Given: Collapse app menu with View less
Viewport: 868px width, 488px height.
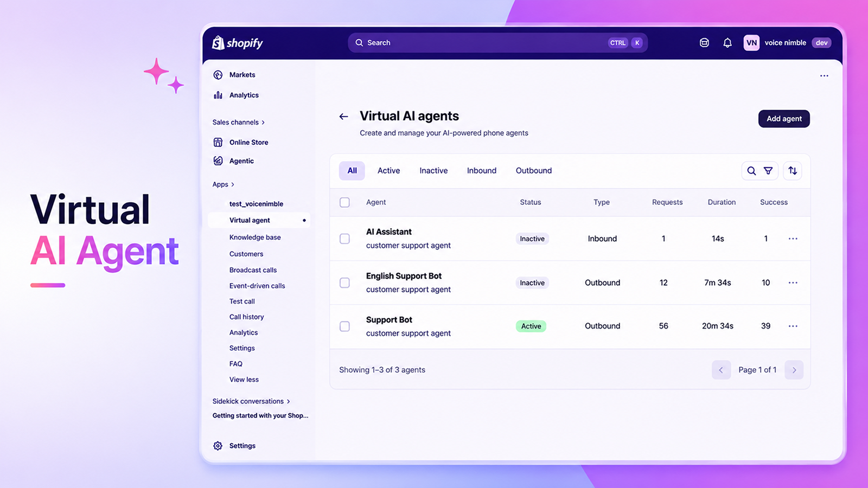Looking at the screenshot, I should point(244,380).
